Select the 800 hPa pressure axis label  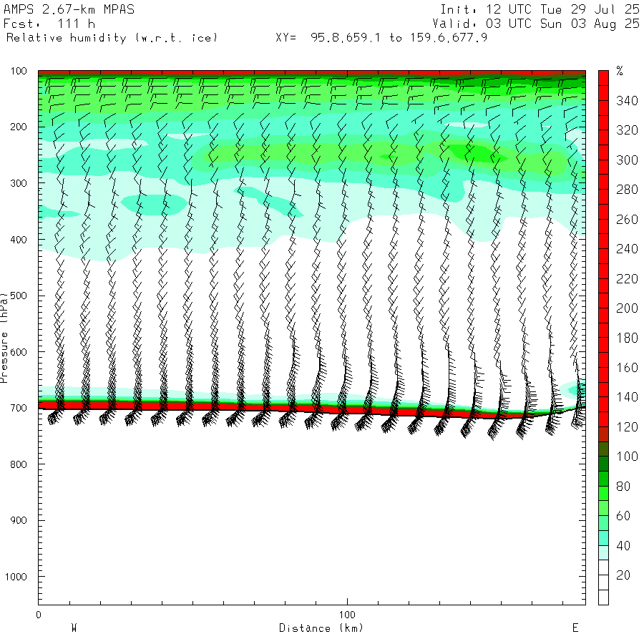(x=19, y=464)
